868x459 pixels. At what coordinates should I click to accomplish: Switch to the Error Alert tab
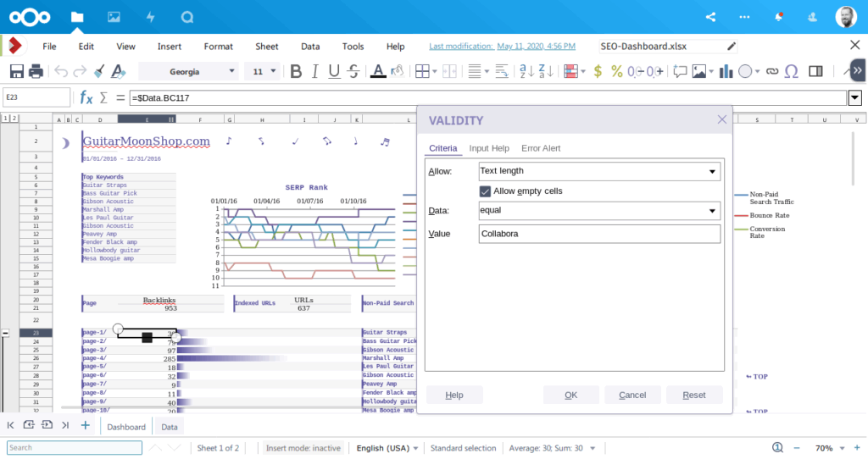pos(540,148)
